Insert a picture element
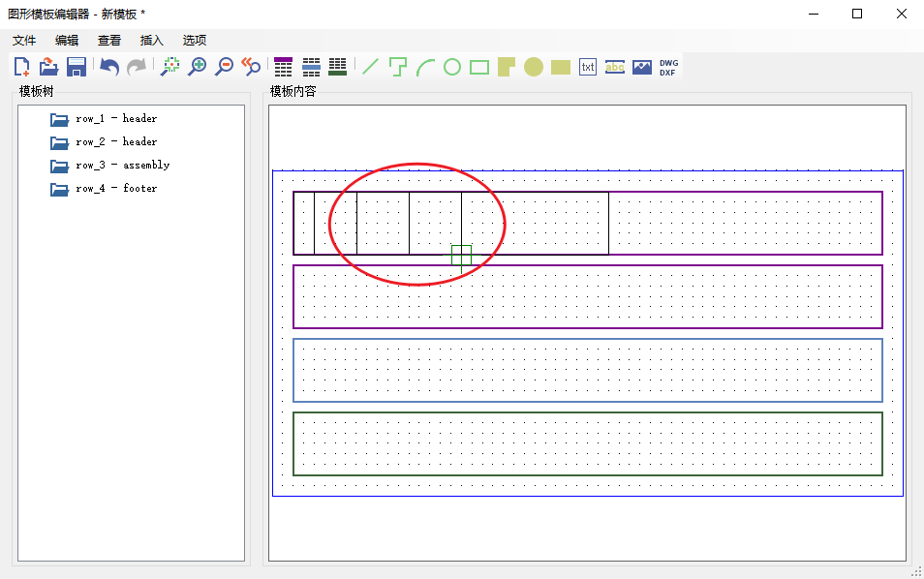The image size is (924, 579). (x=642, y=67)
